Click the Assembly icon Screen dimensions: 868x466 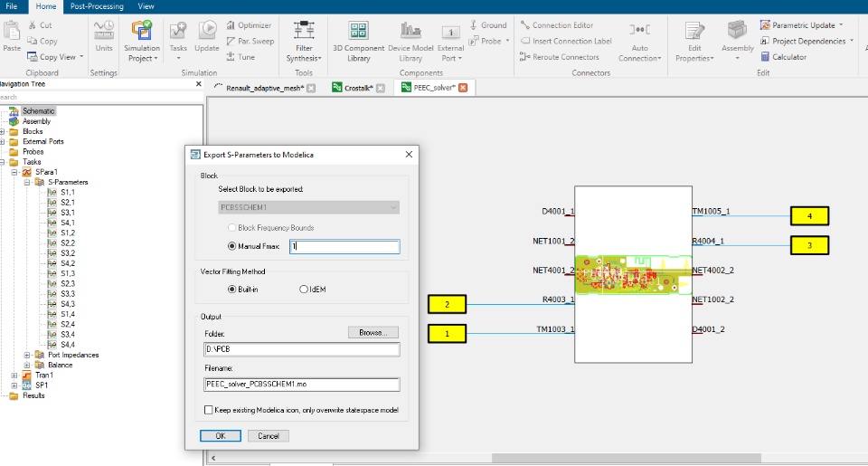[x=738, y=31]
